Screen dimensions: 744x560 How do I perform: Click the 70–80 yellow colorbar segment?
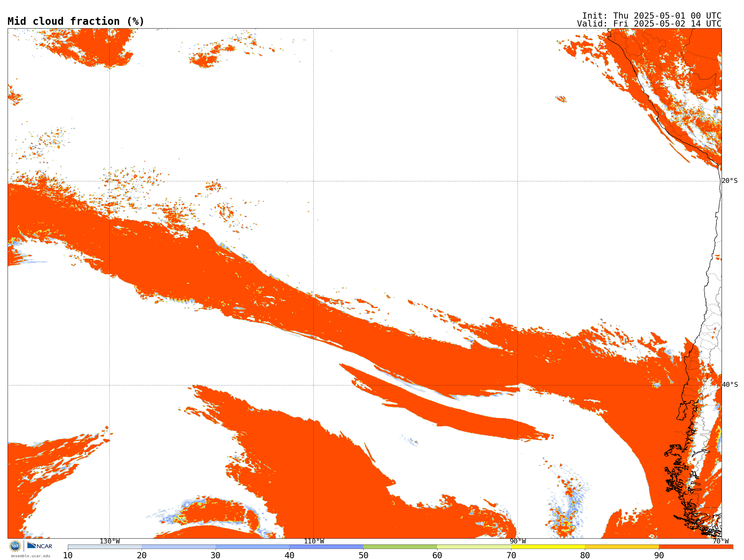[x=548, y=547]
